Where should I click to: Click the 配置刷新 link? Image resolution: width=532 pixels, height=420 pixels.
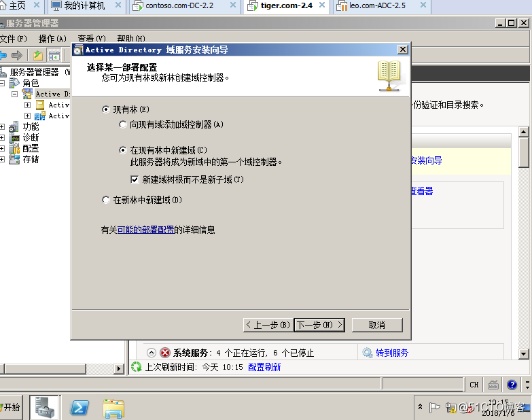pos(264,367)
